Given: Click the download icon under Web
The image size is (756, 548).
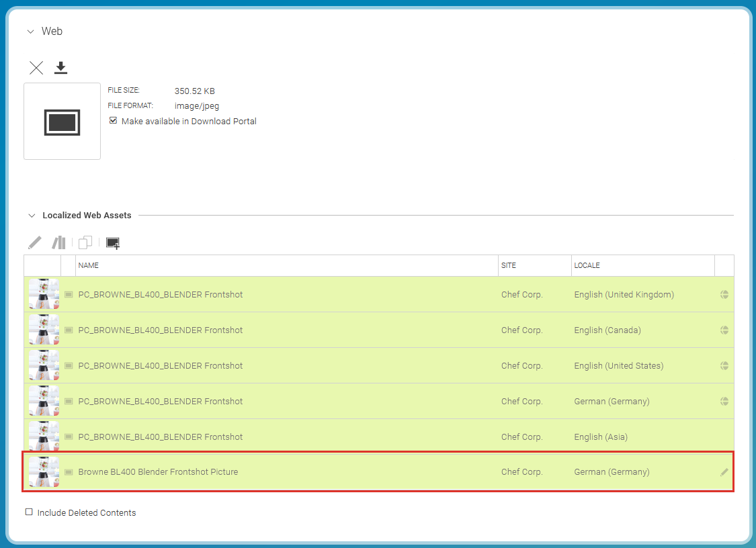Looking at the screenshot, I should [61, 68].
